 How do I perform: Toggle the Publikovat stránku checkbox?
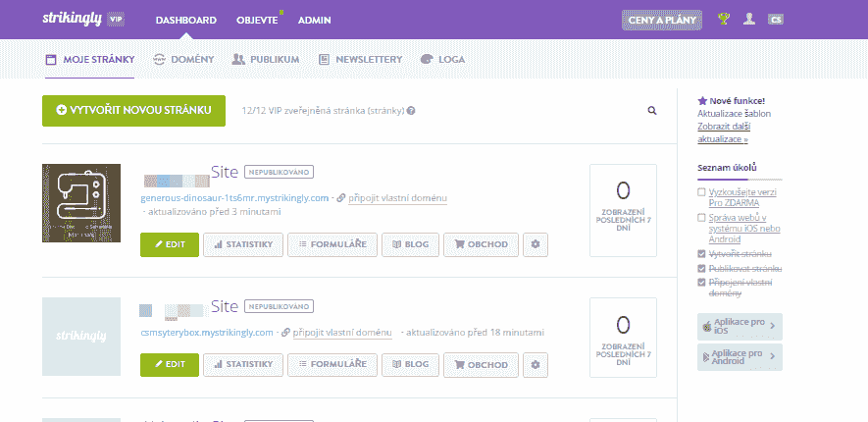point(701,269)
